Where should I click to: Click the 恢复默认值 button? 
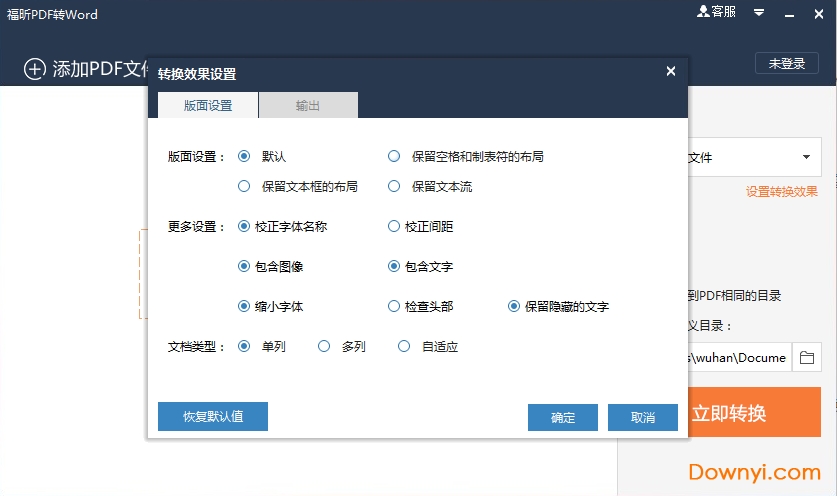213,416
